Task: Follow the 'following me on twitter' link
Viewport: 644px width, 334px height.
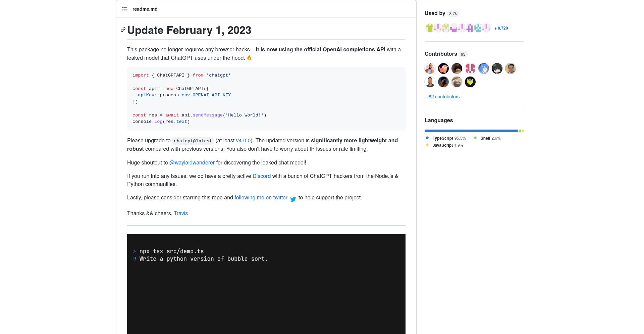Action: pos(261,197)
